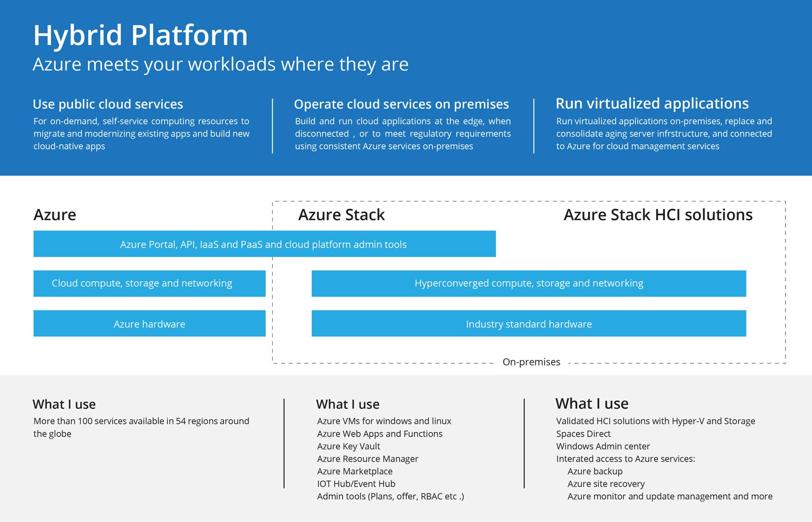Click the subtitle 'Azure meets your workloads where they are'
Image resolution: width=812 pixels, height=522 pixels.
(220, 64)
